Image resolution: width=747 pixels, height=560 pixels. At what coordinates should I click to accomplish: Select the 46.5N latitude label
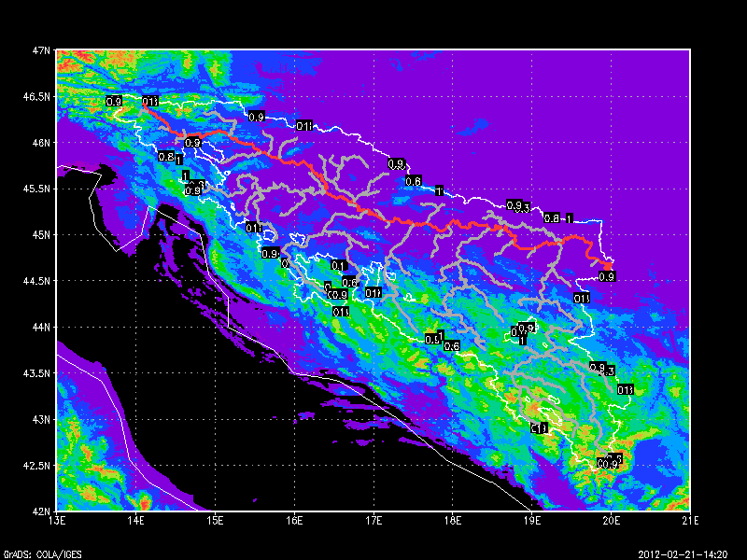pos(36,96)
